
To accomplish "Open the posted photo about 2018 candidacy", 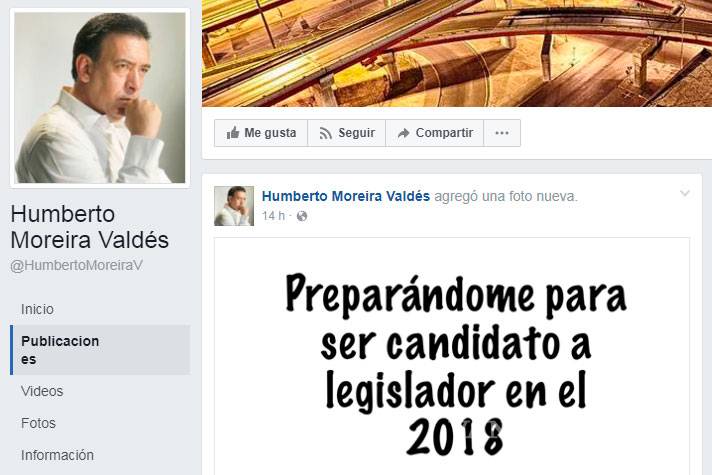I will [x=452, y=356].
